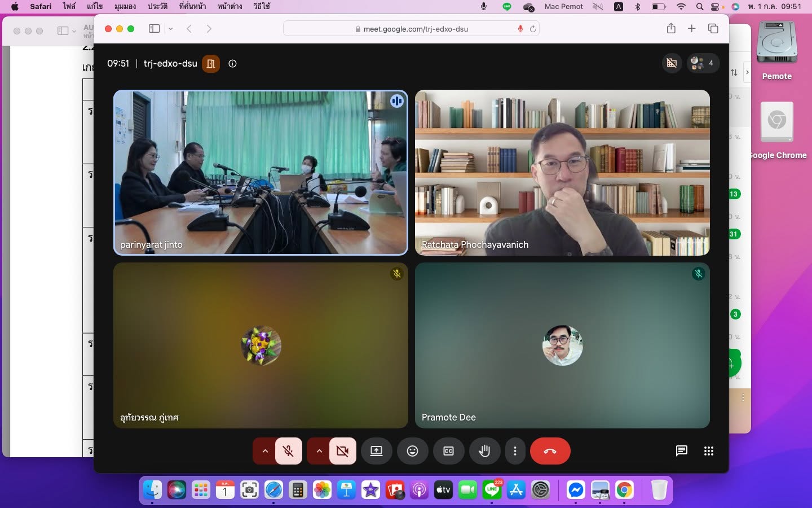Image resolution: width=812 pixels, height=508 pixels.
Task: Open the chat with everyone panel
Action: point(681,450)
